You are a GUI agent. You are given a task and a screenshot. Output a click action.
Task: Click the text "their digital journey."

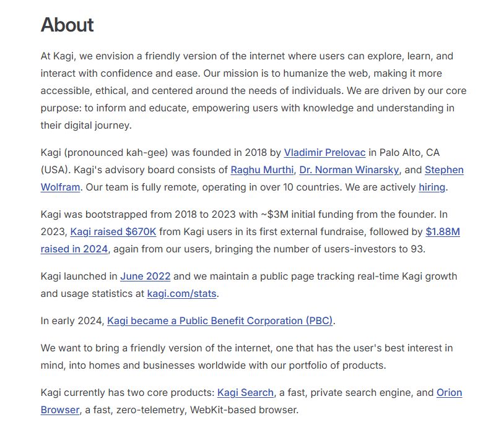click(x=86, y=126)
